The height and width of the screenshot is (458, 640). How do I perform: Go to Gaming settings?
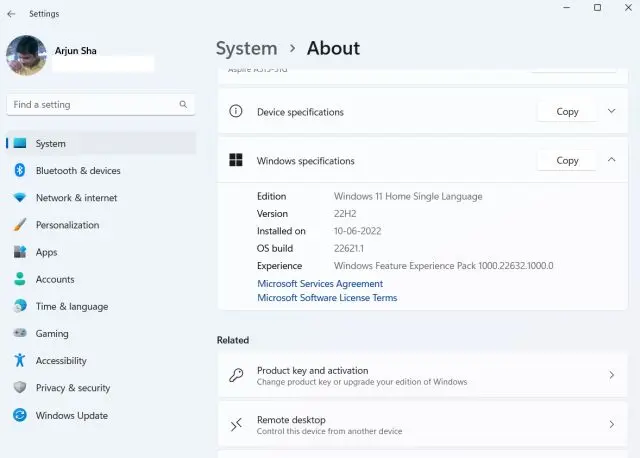(x=101, y=333)
